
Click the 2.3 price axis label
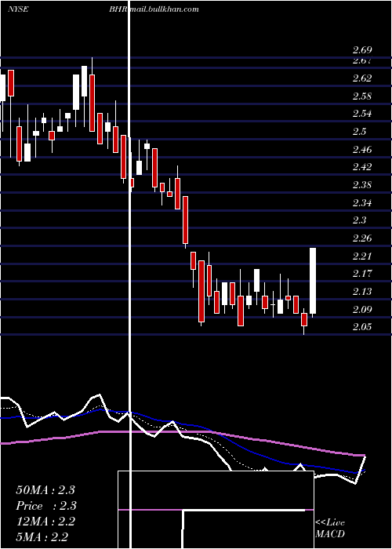359,220
